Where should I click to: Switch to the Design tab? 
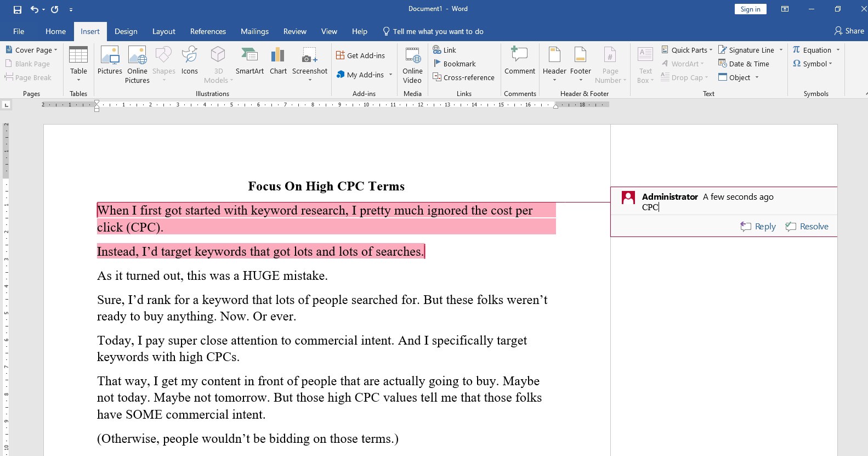point(126,31)
